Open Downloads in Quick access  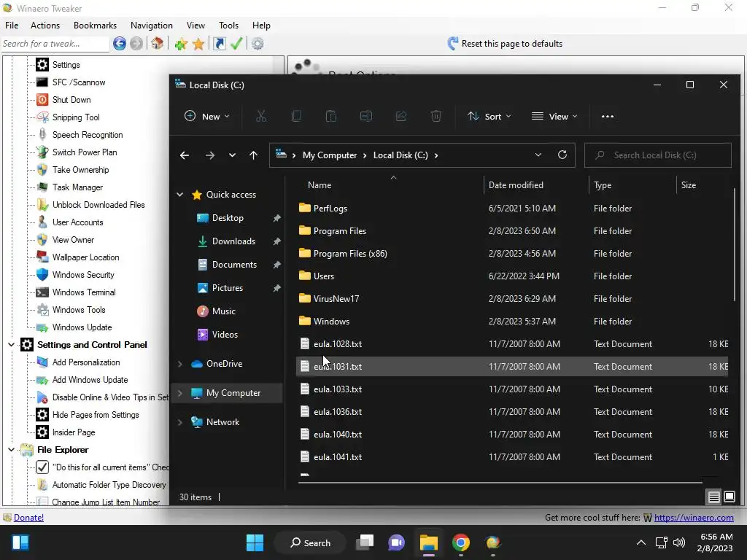coord(233,241)
